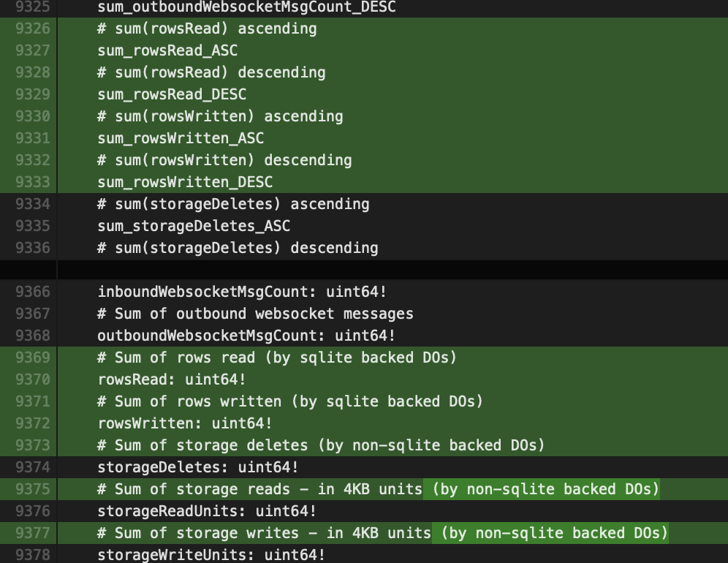Click the storageWriteUnits: uint64! line

(x=211, y=555)
